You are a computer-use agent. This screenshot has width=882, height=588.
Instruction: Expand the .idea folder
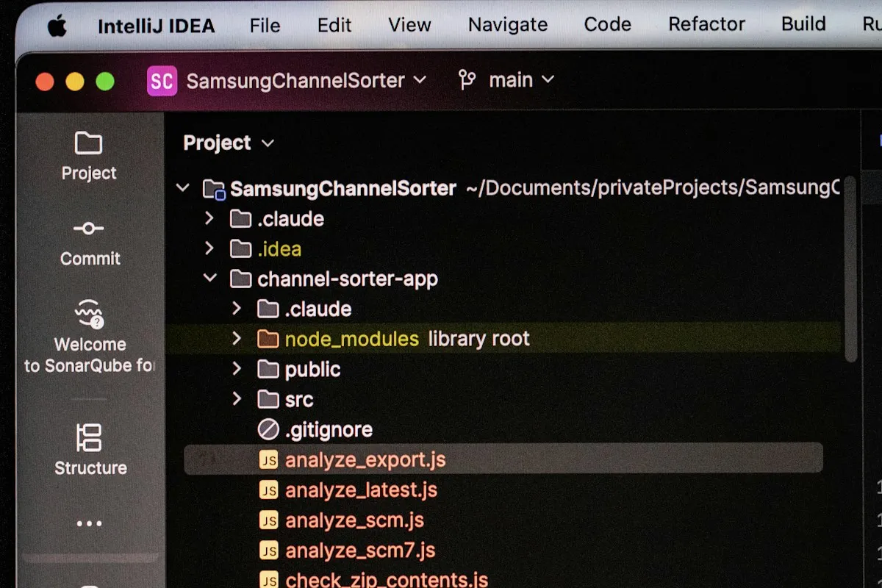(x=209, y=248)
